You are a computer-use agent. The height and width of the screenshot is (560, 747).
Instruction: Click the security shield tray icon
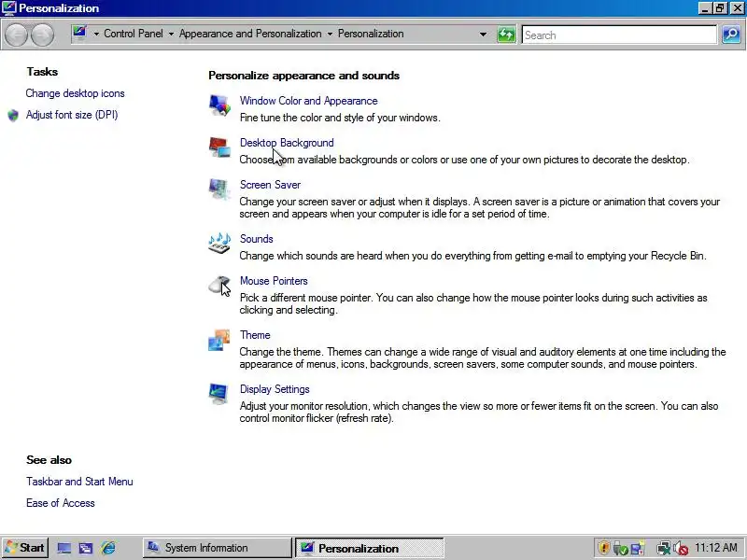pos(603,548)
